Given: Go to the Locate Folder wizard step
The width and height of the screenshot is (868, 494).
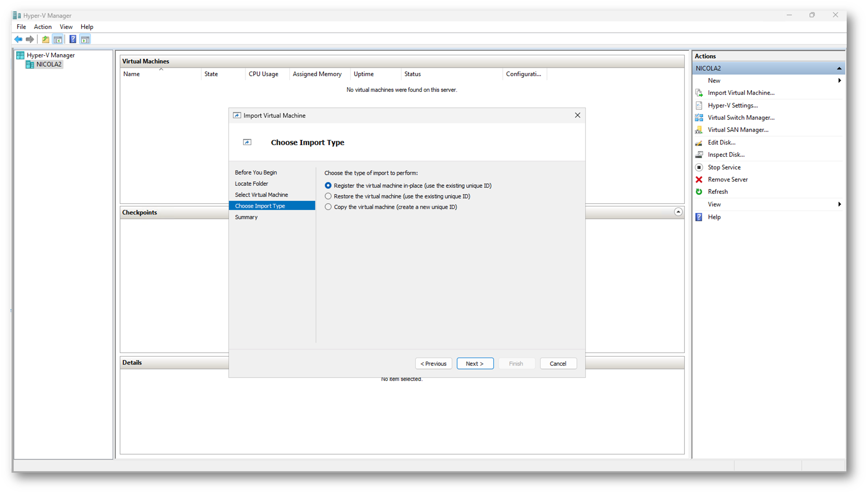Looking at the screenshot, I should tap(252, 184).
